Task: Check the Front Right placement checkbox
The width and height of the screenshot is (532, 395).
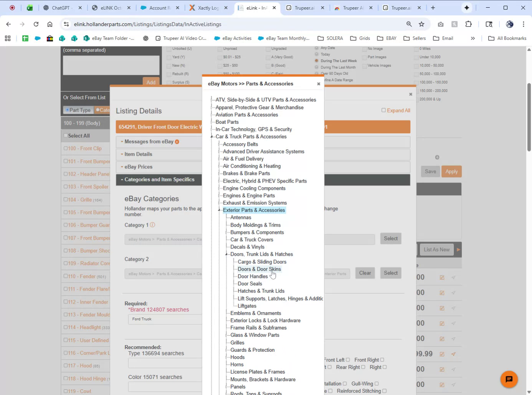Action: pyautogui.click(x=382, y=360)
